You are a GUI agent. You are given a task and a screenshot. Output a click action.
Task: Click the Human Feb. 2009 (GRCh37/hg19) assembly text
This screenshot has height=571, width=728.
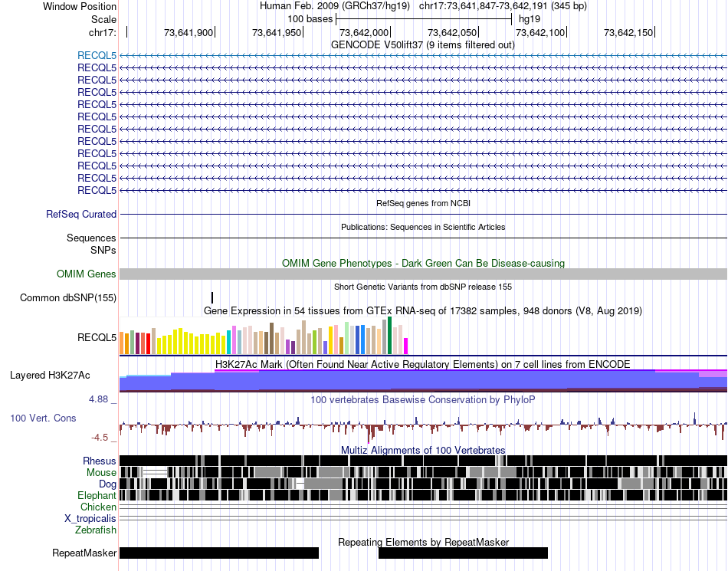click(335, 6)
